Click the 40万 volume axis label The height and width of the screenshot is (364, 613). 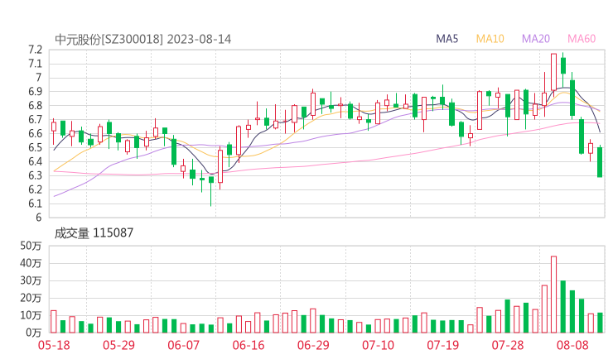click(31, 263)
